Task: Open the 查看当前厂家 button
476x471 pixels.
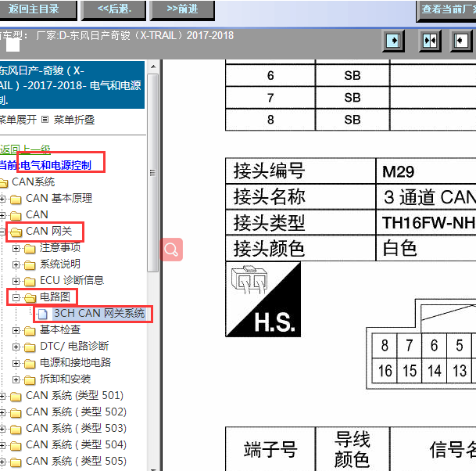Action: pos(446,10)
